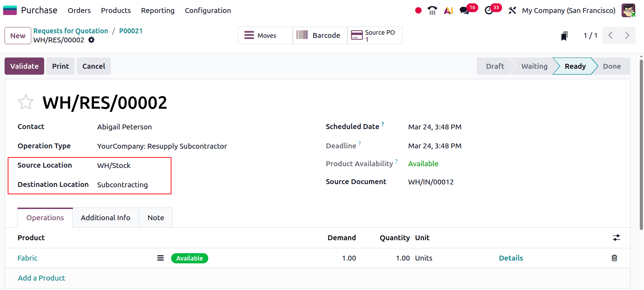Click the Fabric Quantity cell
This screenshot has width=644, height=290.
point(403,258)
